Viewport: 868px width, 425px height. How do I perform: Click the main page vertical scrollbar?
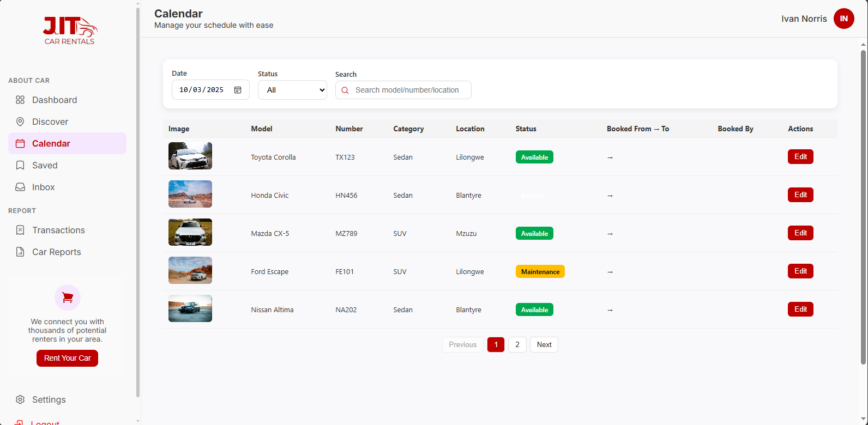coord(863,207)
